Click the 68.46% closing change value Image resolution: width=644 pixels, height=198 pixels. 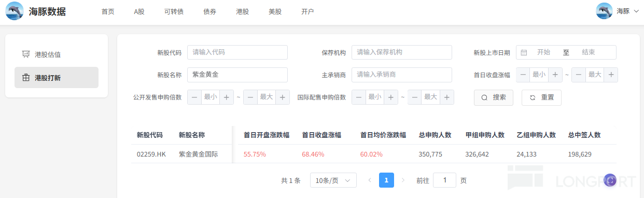coord(313,154)
